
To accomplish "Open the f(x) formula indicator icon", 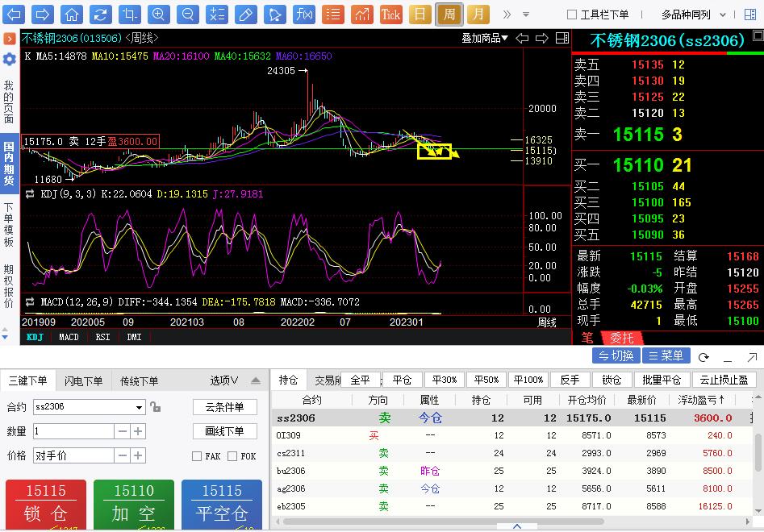I will [x=304, y=15].
